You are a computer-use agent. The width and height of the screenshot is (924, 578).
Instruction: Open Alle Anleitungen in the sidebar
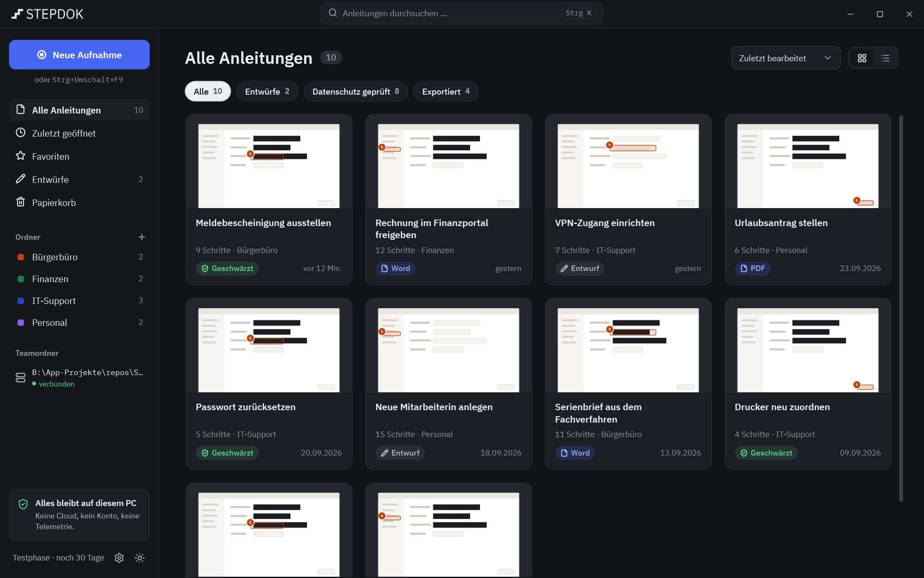[79, 110]
